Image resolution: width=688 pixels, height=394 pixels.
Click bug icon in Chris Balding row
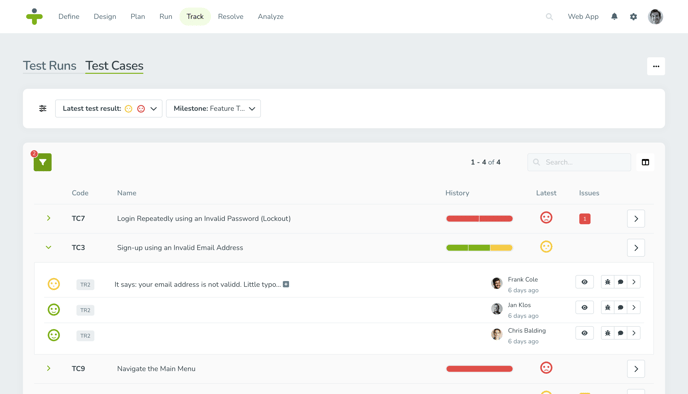click(x=607, y=333)
